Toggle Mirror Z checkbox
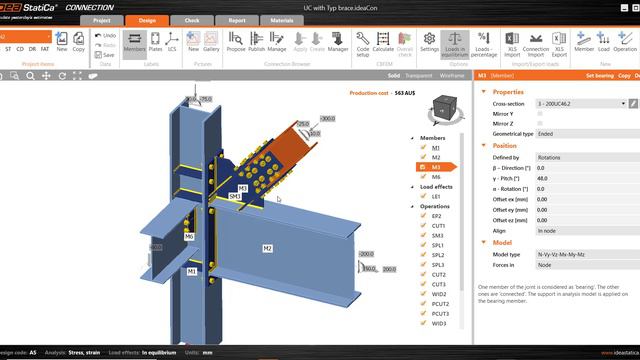The height and width of the screenshot is (360, 640). click(x=540, y=123)
